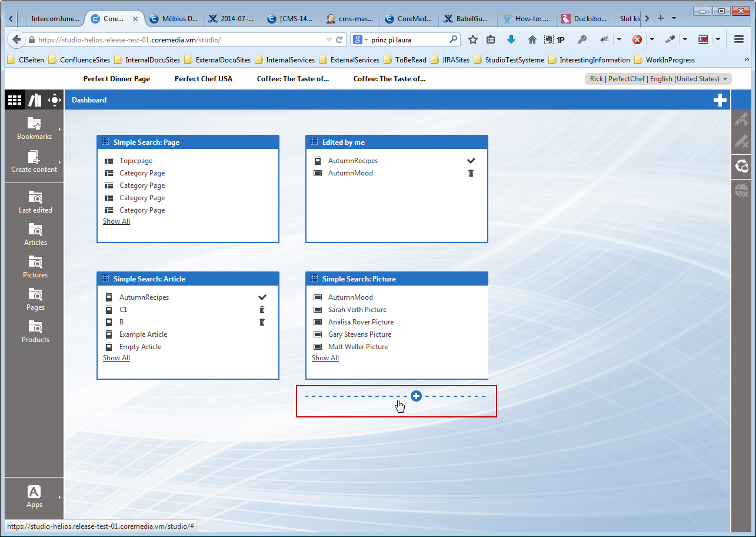This screenshot has height=537, width=756.
Task: Expand the Apps menu at sidebar bottom
Action: click(x=35, y=496)
